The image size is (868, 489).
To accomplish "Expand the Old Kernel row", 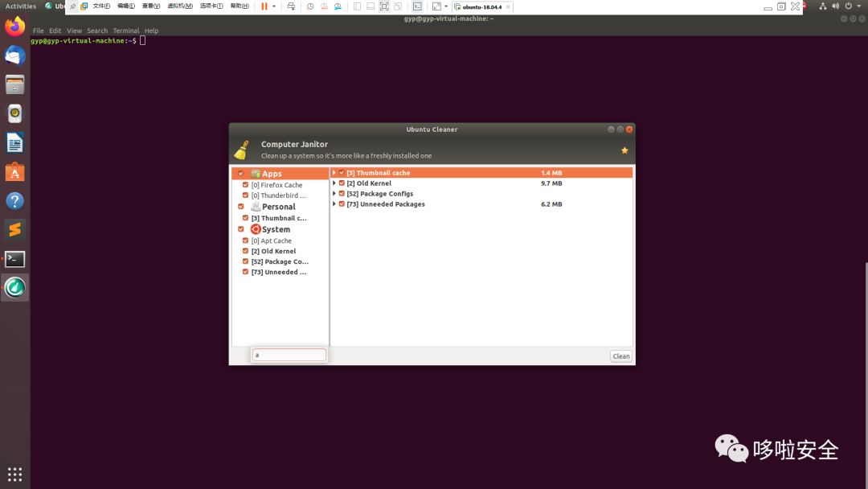I will tap(334, 183).
